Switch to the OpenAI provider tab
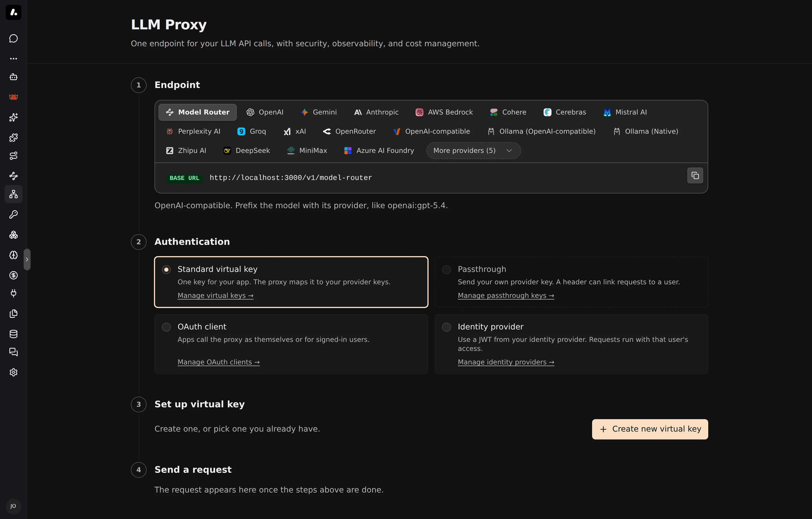Screen dimensions: 812x519 [x=265, y=112]
